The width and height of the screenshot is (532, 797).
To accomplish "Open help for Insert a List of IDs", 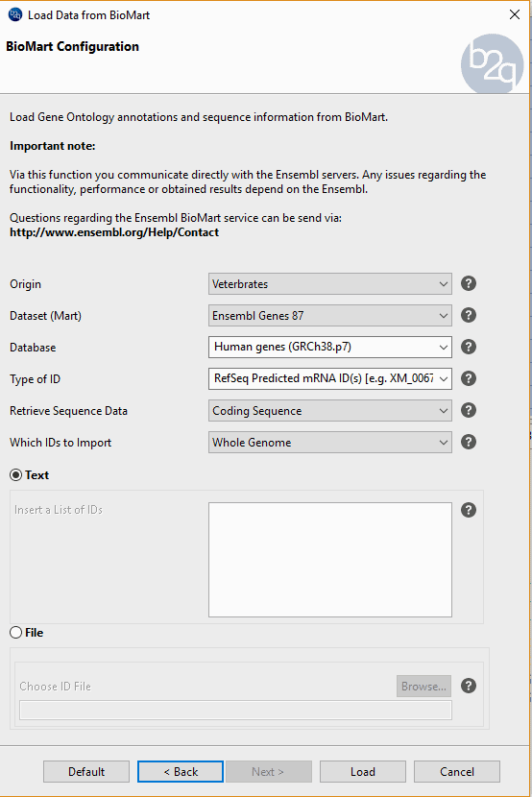I will click(469, 510).
